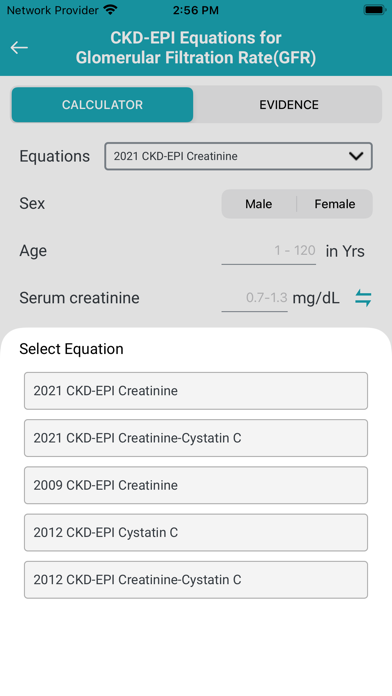Click the battery indicator icon
Screen dimensions: 392x696
point(374,10)
